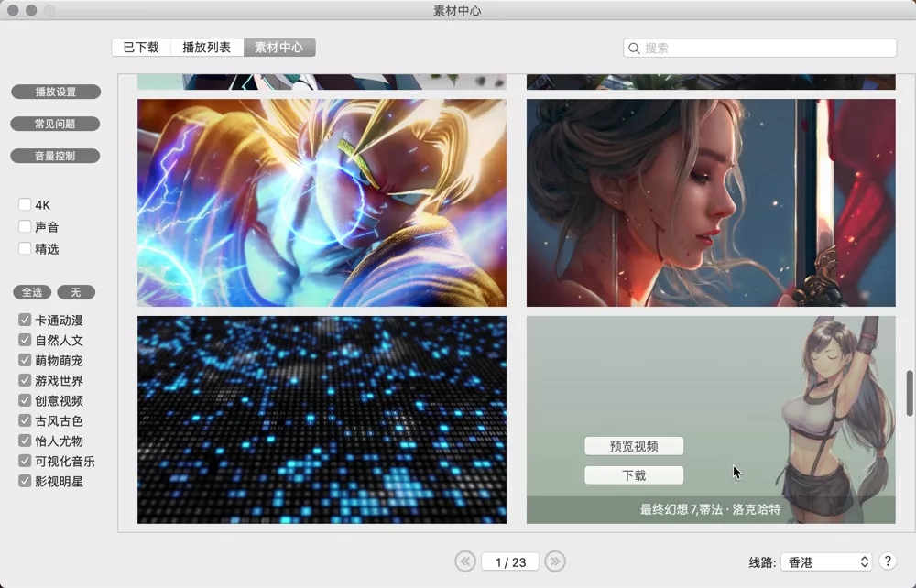Enable the 精选 filter checkbox
Image resolution: width=916 pixels, height=588 pixels.
click(25, 249)
